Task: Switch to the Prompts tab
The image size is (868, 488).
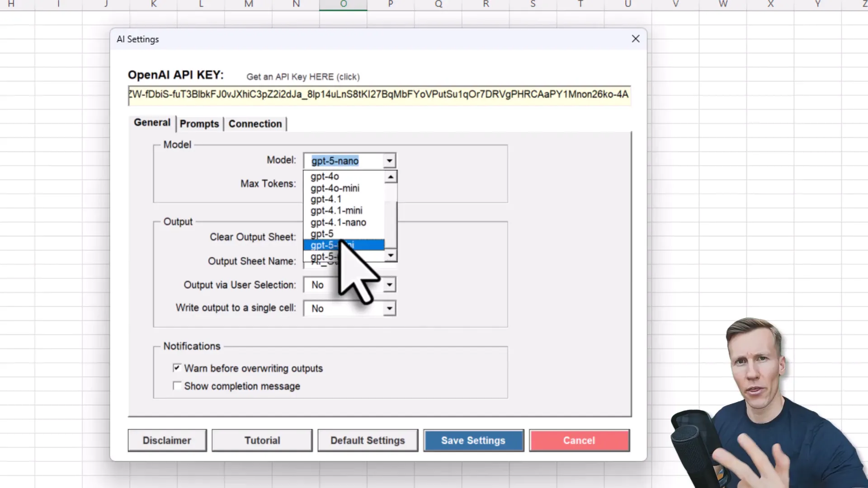Action: pos(199,124)
